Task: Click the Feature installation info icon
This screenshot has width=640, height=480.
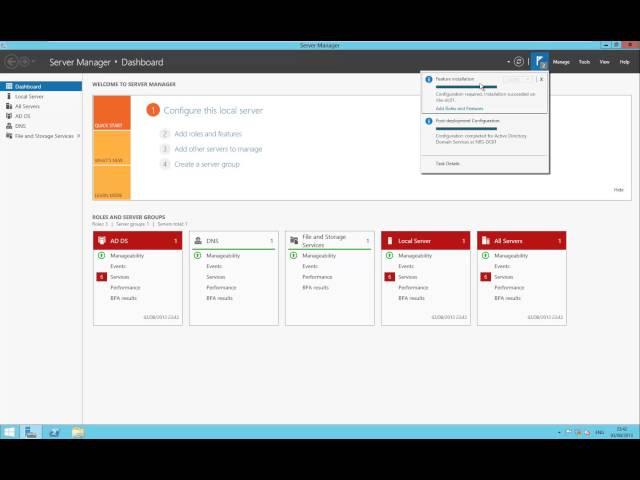Action: click(x=429, y=79)
